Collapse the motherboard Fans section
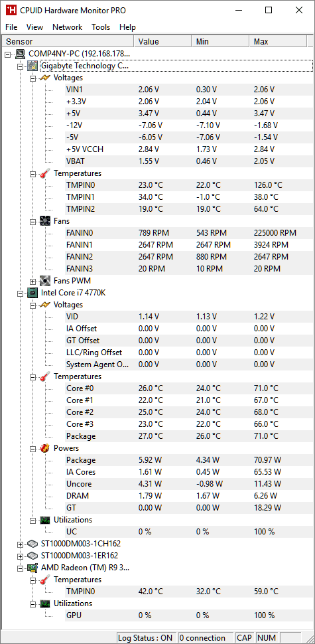The image size is (315, 644). (x=32, y=221)
